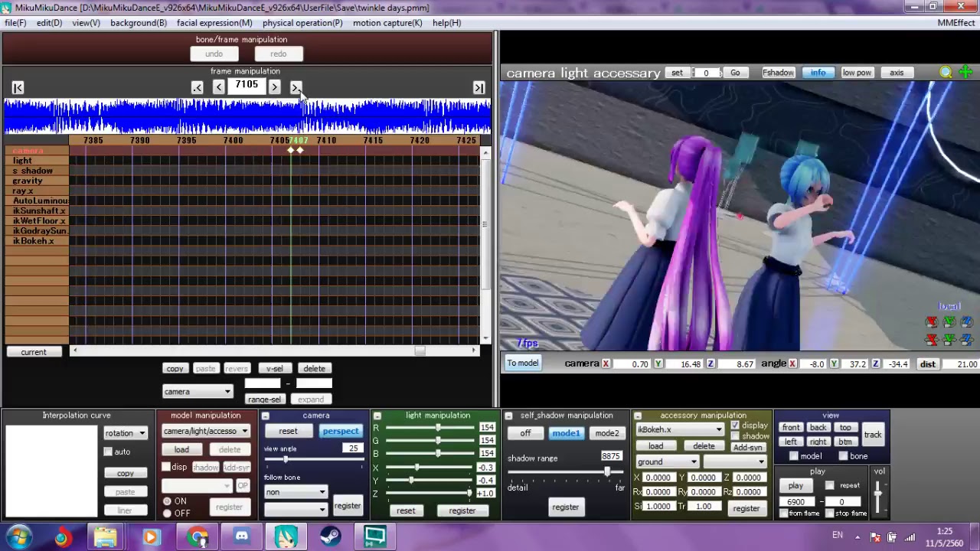This screenshot has height=551, width=980.
Task: Switch the camera to perspect mode
Action: [340, 432]
